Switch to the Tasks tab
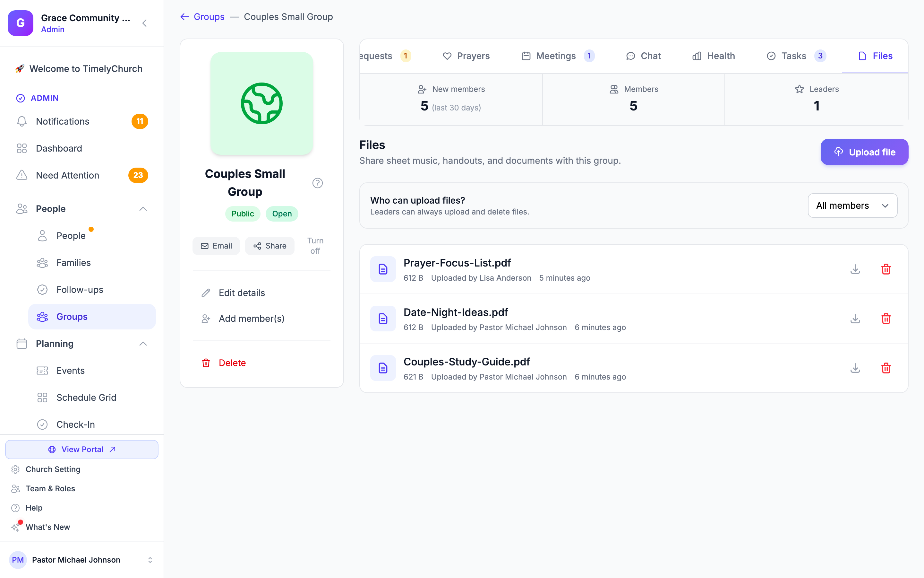 796,56
